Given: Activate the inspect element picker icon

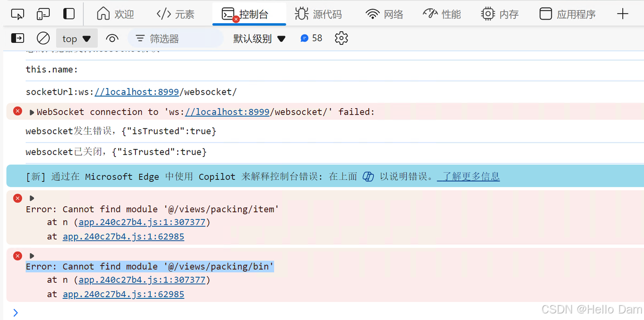Looking at the screenshot, I should [18, 14].
